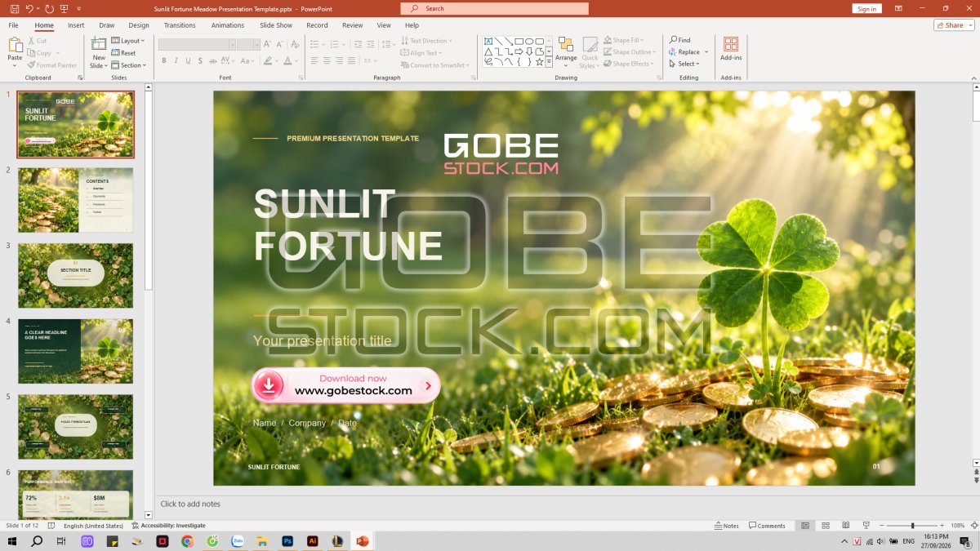This screenshot has height=551, width=980.
Task: Select the right arrow shape in gallery
Action: (519, 51)
